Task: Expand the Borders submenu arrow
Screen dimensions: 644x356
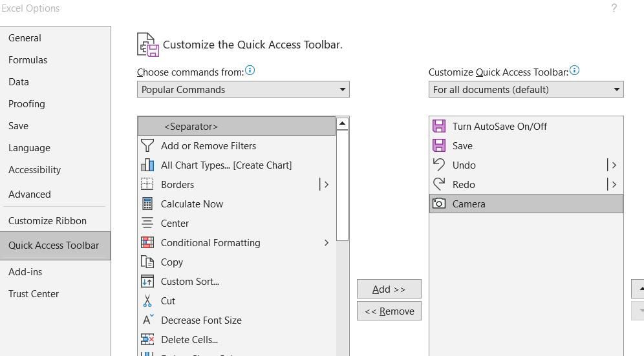Action: click(x=325, y=185)
